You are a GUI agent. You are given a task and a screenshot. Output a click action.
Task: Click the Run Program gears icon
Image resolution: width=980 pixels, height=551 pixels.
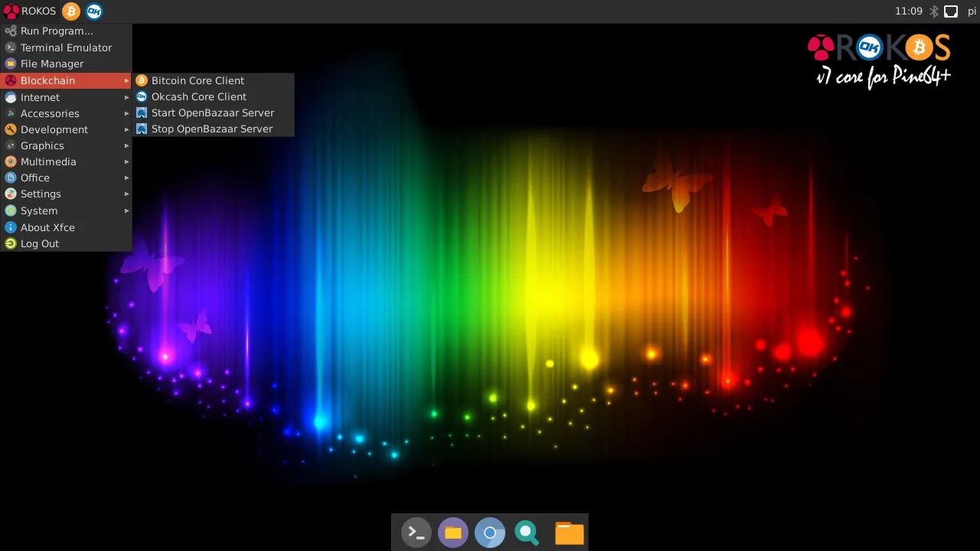click(x=11, y=31)
